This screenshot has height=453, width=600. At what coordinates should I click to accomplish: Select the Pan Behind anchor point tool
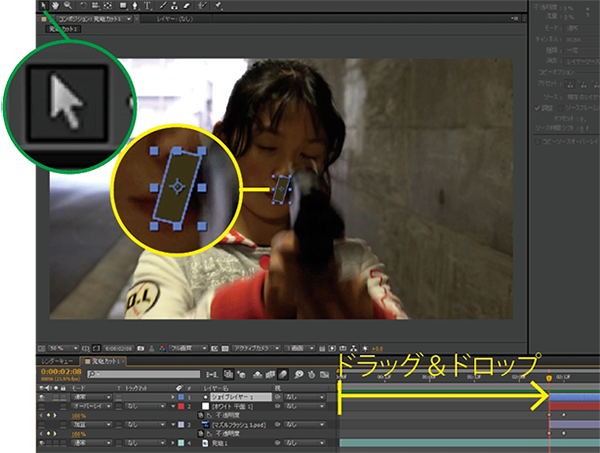tap(108, 5)
